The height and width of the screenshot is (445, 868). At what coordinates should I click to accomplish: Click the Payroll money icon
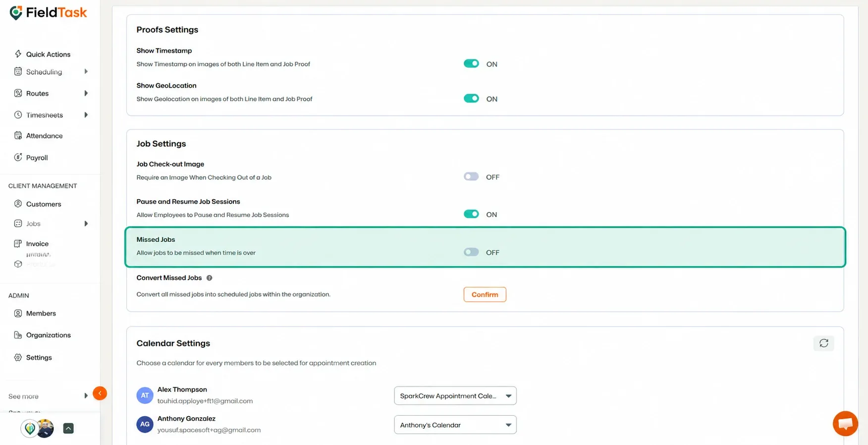(18, 158)
